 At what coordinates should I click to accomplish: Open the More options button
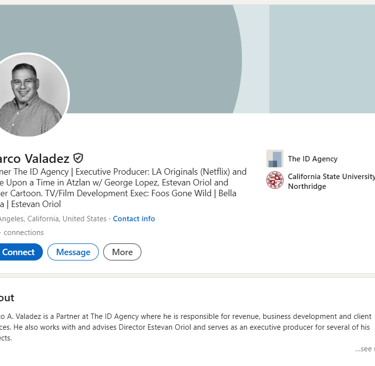click(x=122, y=252)
